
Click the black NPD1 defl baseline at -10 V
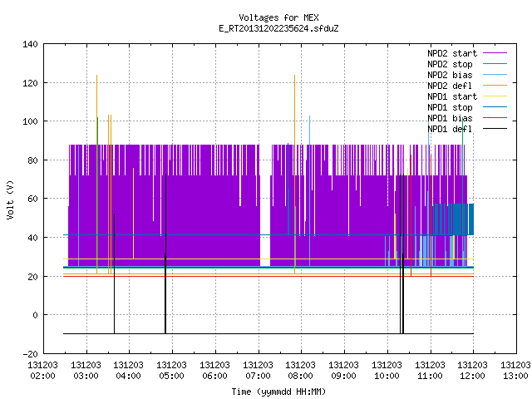(268, 333)
